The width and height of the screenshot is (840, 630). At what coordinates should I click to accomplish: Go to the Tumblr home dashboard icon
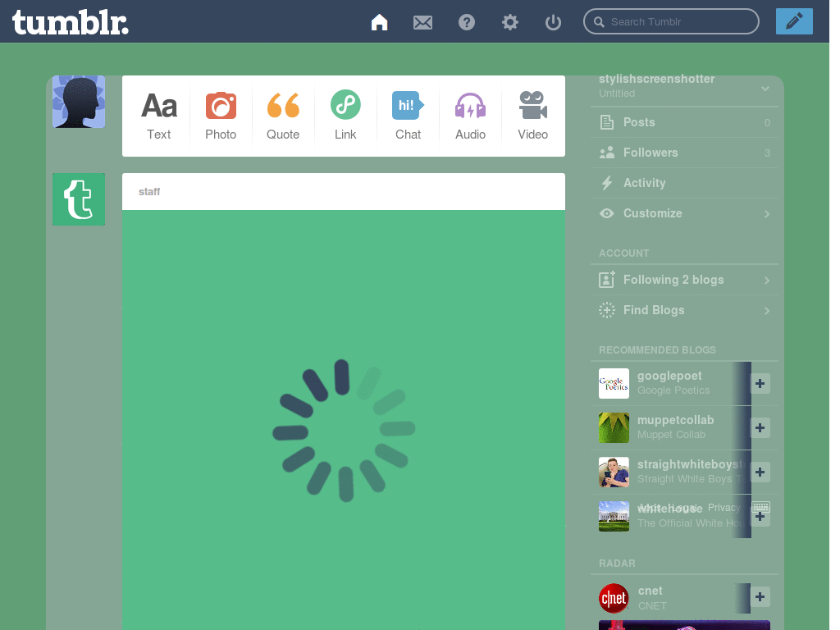379,22
